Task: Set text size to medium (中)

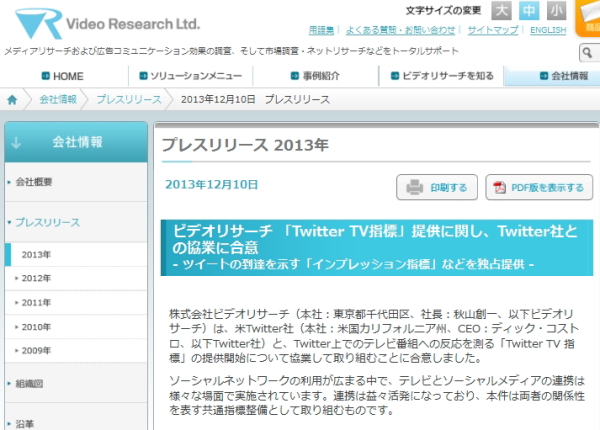Action: 529,11
